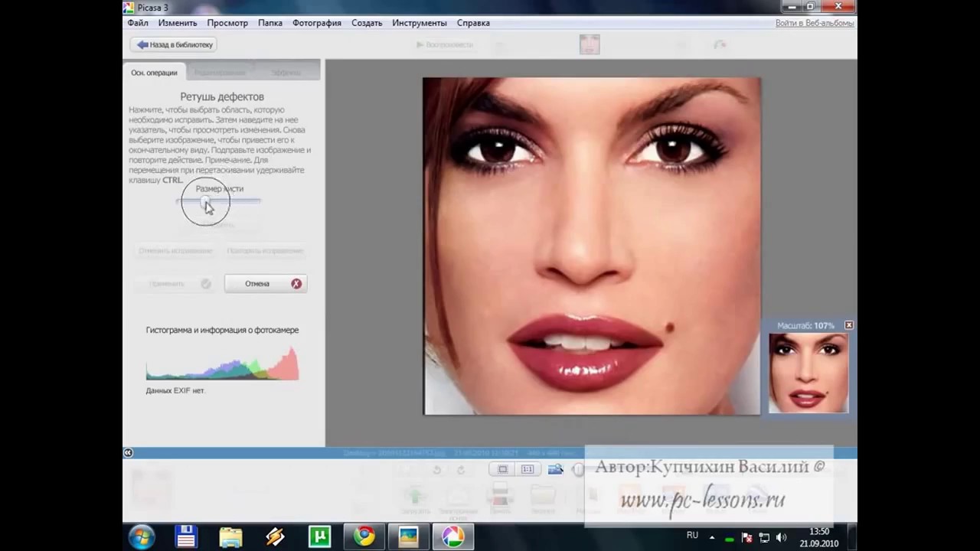Adjust the Размер кисти brush size slider
Screen dimensions: 980x551
pyautogui.click(x=219, y=201)
